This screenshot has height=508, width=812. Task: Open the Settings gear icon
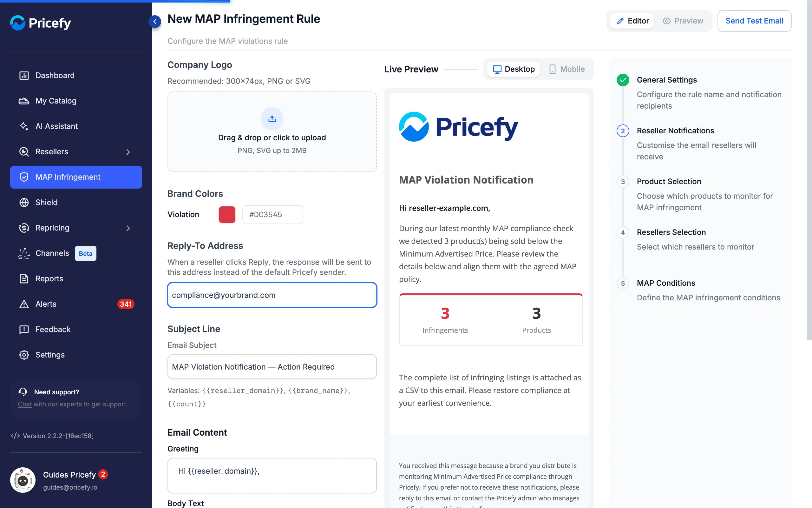(24, 355)
